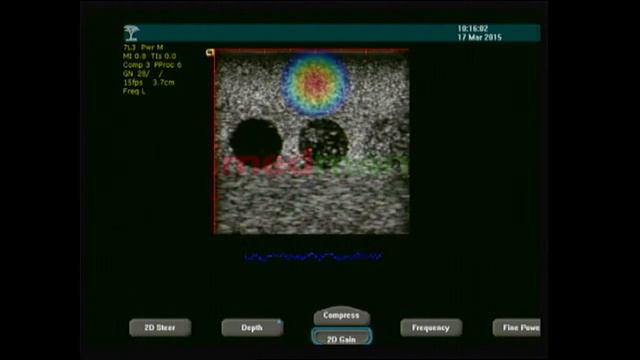
Task: Click the date 17 Mar 2015
Action: coord(480,37)
